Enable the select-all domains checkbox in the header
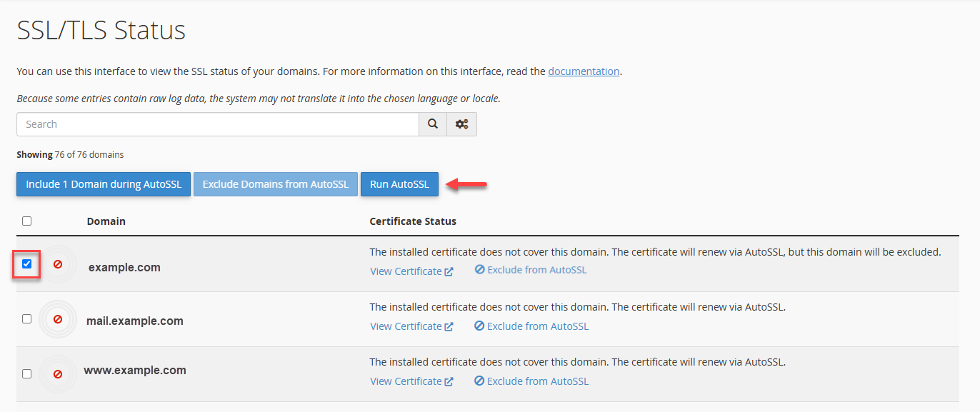The image size is (980, 412). coord(26,221)
